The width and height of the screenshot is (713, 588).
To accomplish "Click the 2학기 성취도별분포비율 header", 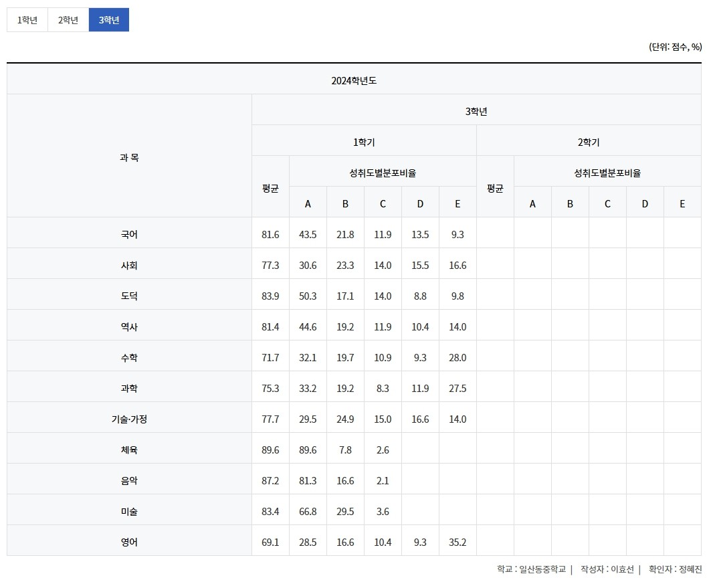I will tap(607, 173).
